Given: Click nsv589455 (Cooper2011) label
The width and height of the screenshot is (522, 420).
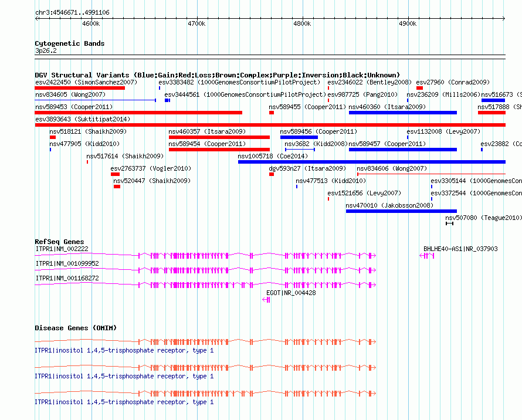Looking at the screenshot, I should (x=307, y=107).
